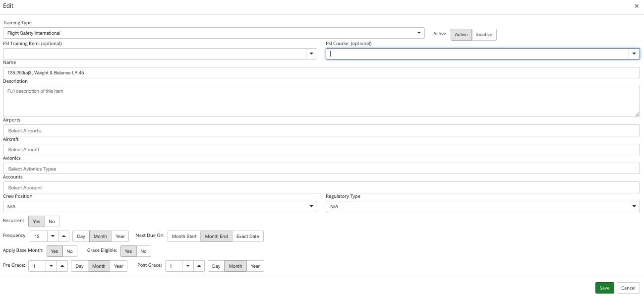Viewport: 644px width, 298px height.
Task: Click into the Description text area
Action: 321,102
